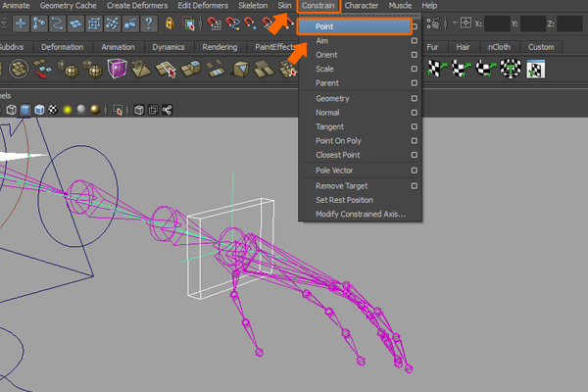Toggle miscellaneous question-mark selection mask
Viewport: 588px width, 392px height.
pos(149,24)
